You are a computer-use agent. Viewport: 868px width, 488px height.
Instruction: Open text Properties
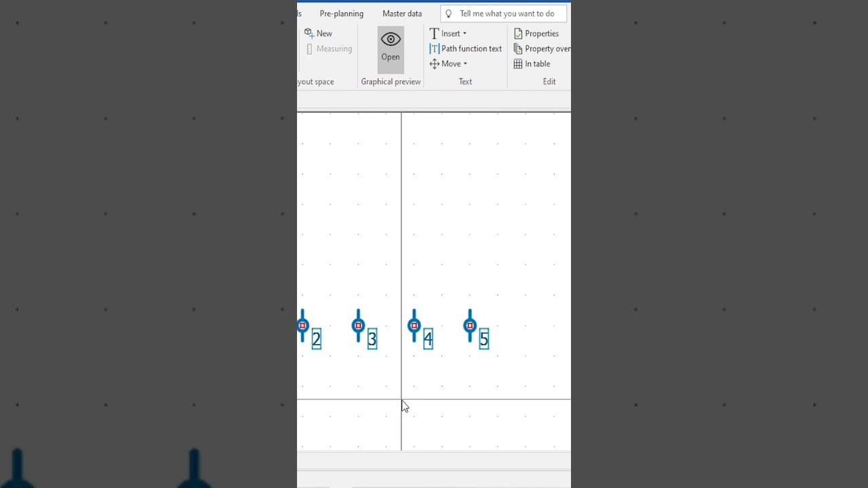tap(542, 33)
